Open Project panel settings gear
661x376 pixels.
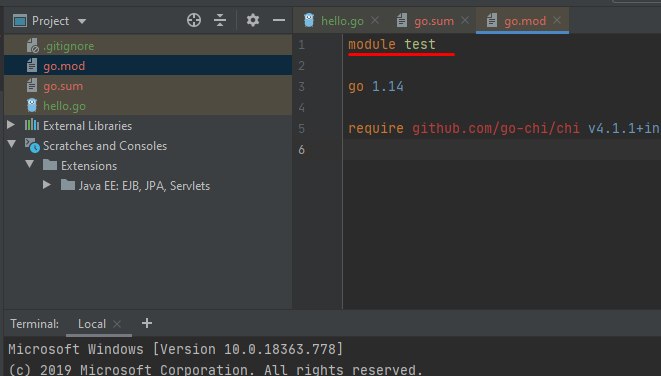click(253, 20)
